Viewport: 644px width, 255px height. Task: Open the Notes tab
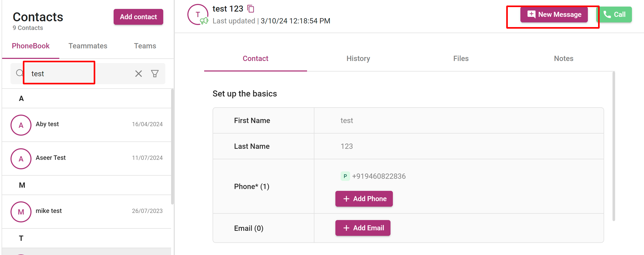coord(564,59)
